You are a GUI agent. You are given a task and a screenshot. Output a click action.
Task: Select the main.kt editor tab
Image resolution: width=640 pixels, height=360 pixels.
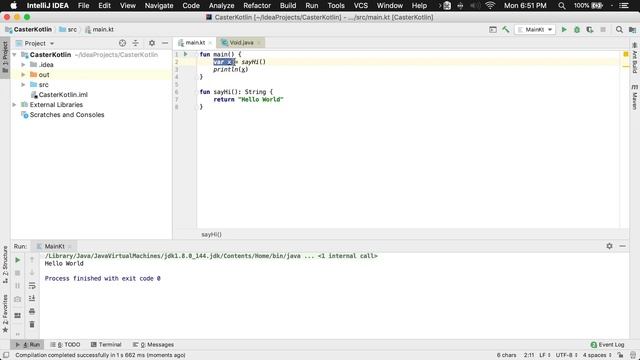coord(195,42)
